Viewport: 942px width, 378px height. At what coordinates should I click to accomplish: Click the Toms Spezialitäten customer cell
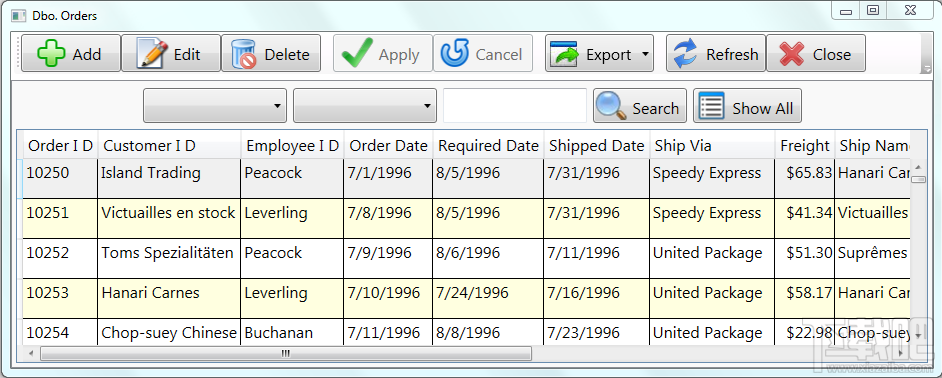(x=169, y=258)
